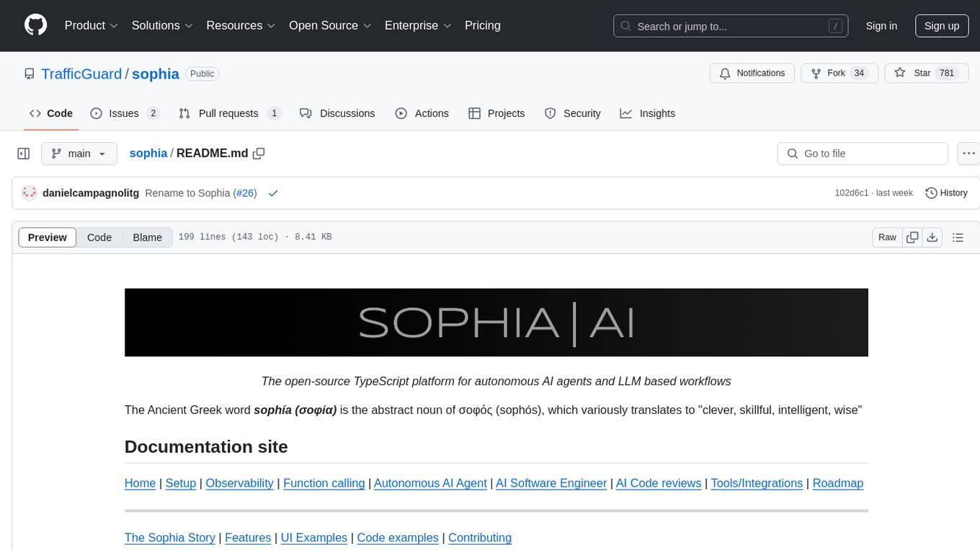
Task: Expand the Solutions menu
Action: 162,25
